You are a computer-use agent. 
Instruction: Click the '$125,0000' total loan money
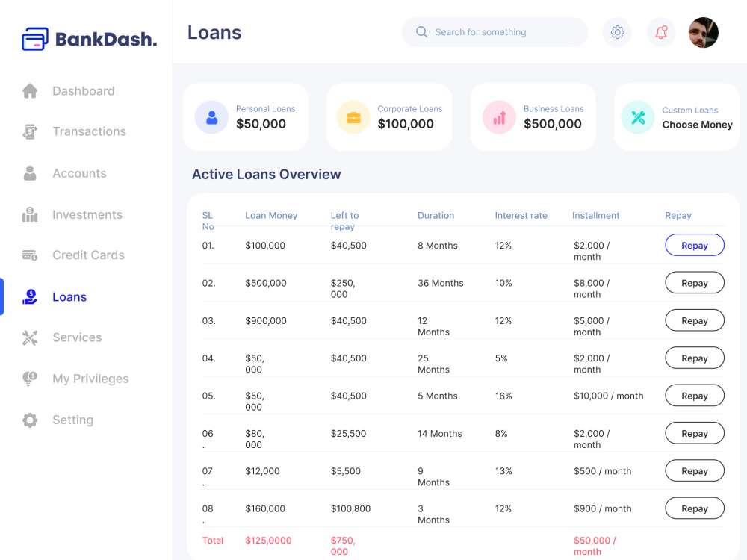tap(268, 541)
